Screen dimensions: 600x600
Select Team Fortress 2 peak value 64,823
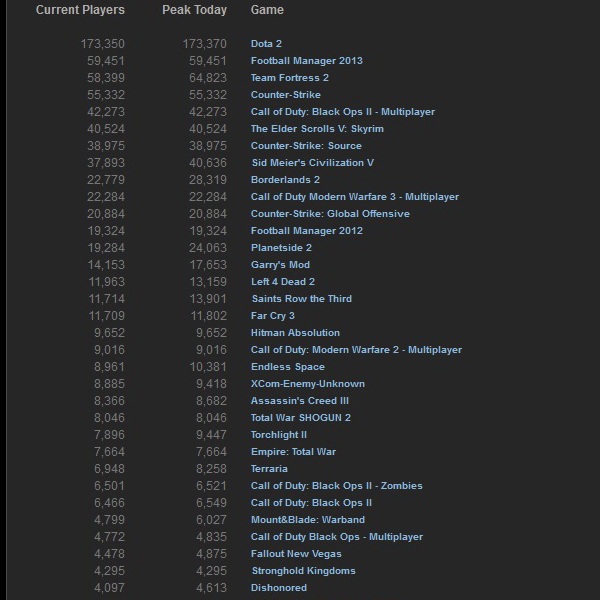(208, 78)
